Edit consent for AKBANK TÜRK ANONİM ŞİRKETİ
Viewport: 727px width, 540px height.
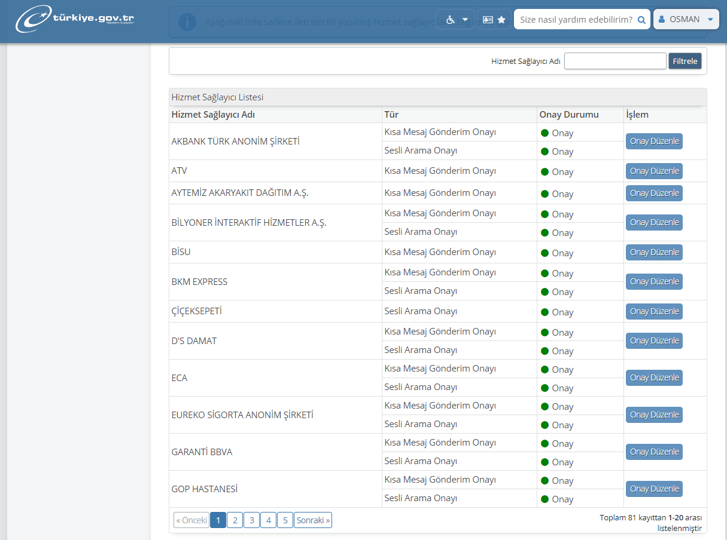654,141
